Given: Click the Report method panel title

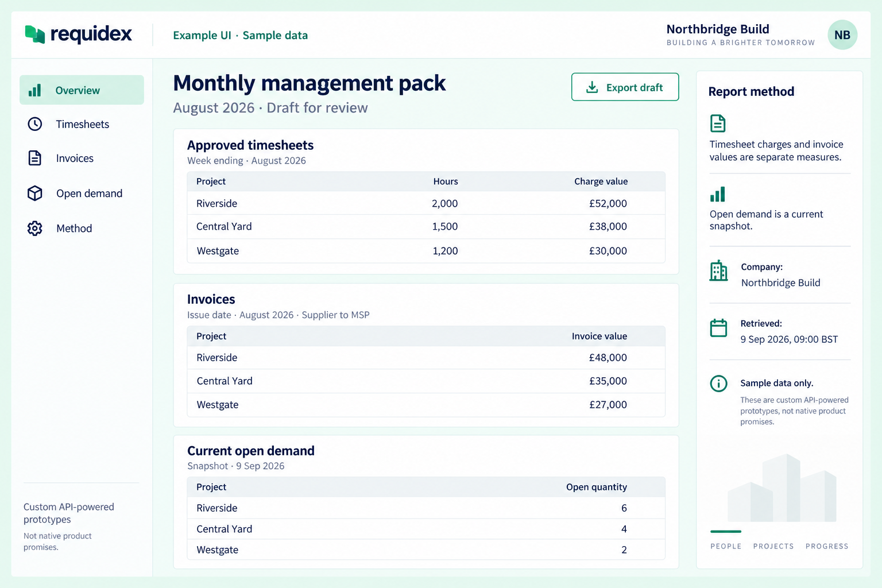Looking at the screenshot, I should [751, 92].
